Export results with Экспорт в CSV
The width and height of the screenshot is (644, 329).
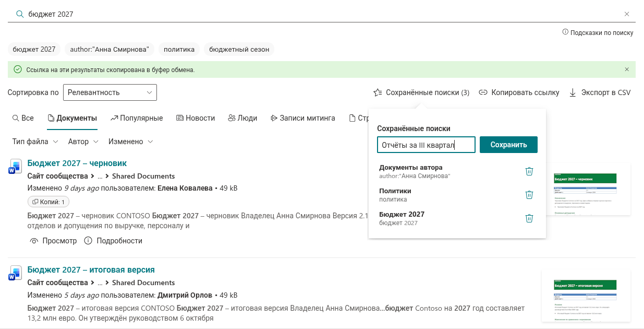600,92
